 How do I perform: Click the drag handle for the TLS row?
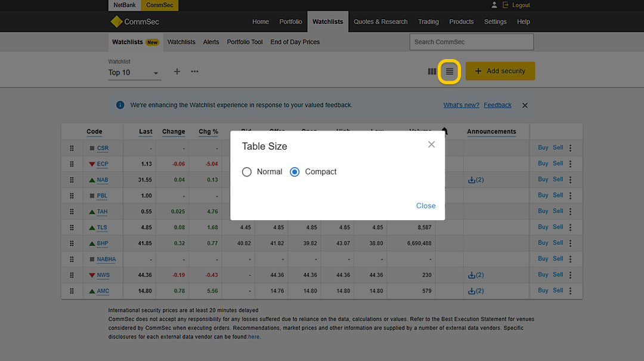pos(72,227)
